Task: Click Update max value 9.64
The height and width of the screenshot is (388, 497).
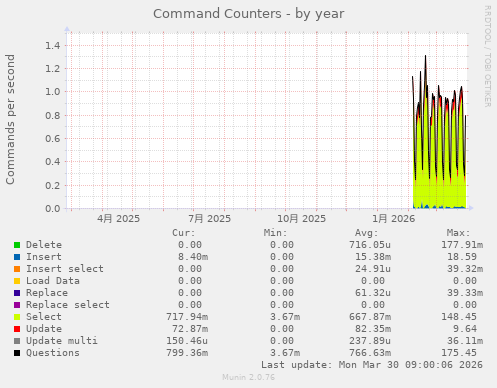Action: coord(465,329)
